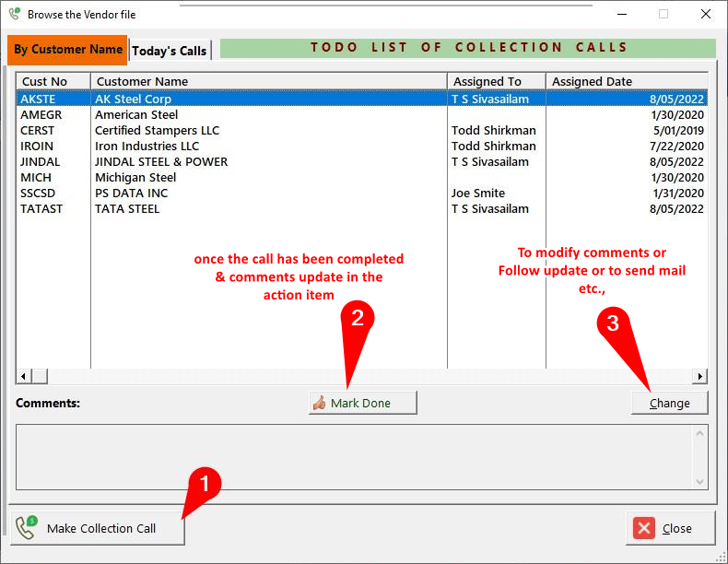Image resolution: width=728 pixels, height=564 pixels.
Task: Switch to the By Customer Name tab
Action: point(67,50)
